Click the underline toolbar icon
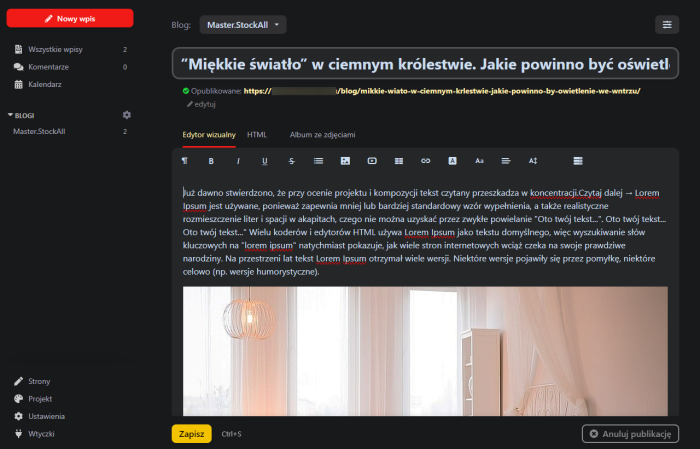 tap(265, 160)
